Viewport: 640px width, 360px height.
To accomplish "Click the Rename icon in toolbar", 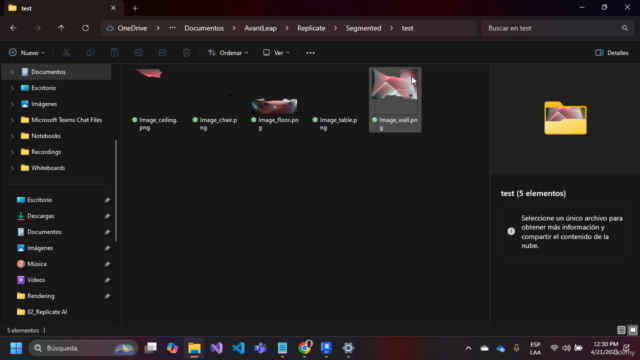I will [x=138, y=53].
